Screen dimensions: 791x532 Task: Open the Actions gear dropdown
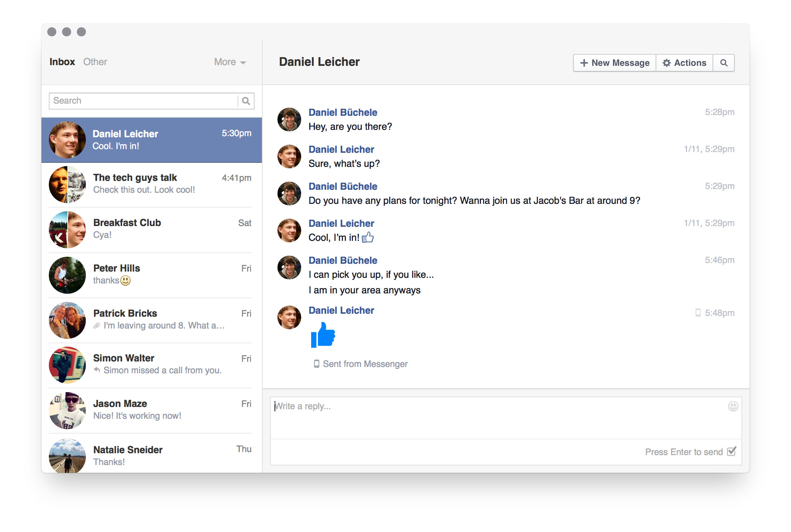coord(684,63)
